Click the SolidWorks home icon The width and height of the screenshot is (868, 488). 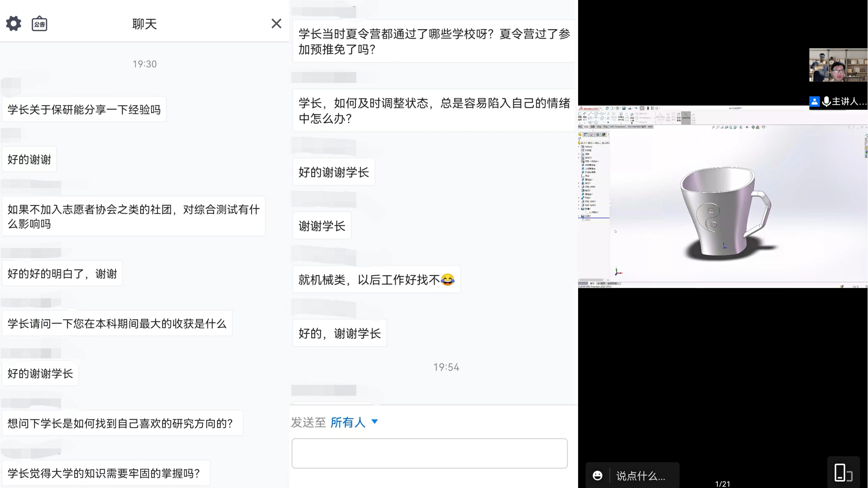point(607,108)
